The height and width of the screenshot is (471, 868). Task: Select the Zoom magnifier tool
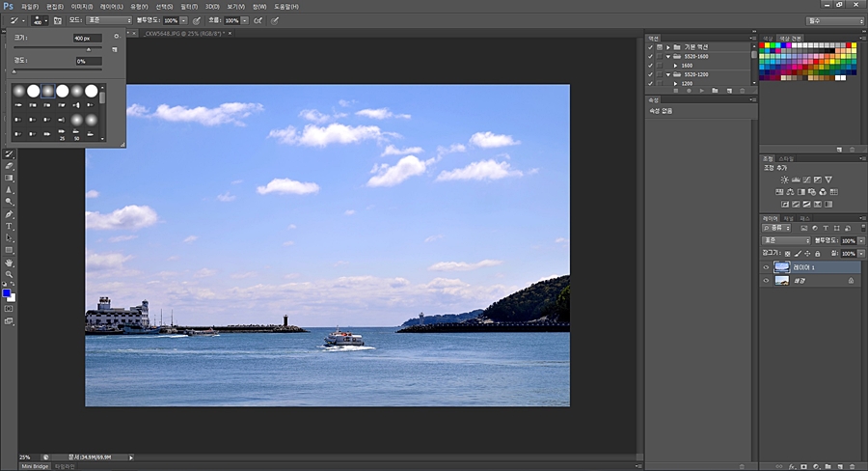pyautogui.click(x=10, y=274)
